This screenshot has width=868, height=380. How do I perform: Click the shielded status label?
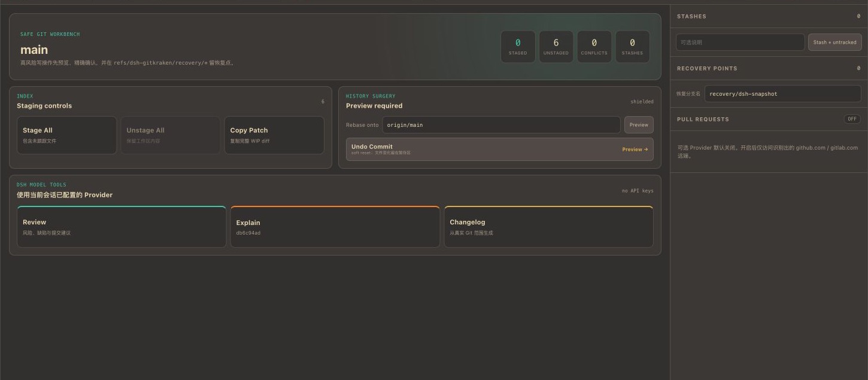point(642,102)
